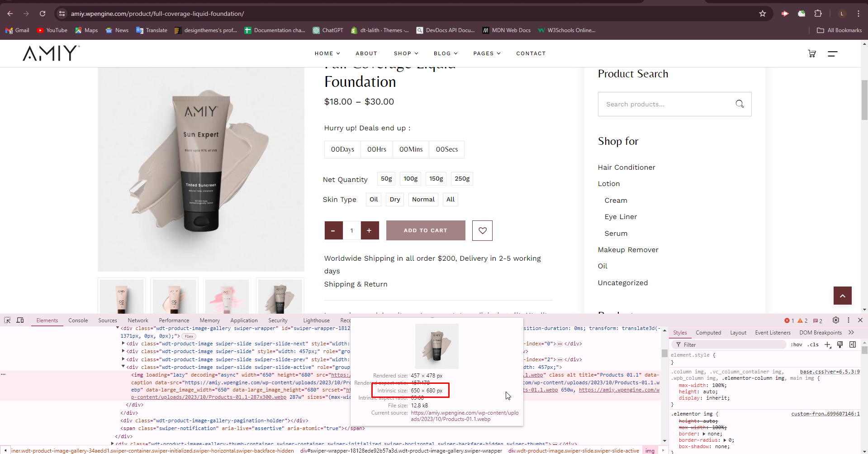Open YouTube bookmark
The height and width of the screenshot is (454, 868).
[x=52, y=30]
